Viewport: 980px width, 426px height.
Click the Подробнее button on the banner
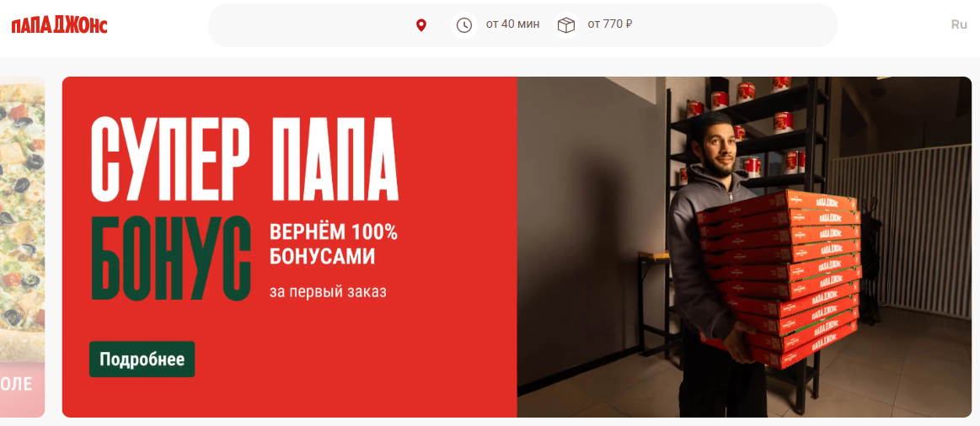[x=142, y=359]
